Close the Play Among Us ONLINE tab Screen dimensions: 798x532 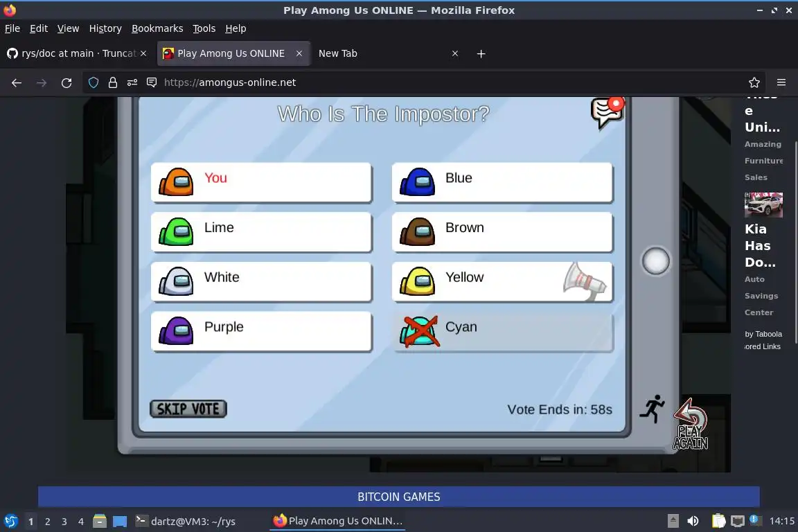pyautogui.click(x=299, y=53)
